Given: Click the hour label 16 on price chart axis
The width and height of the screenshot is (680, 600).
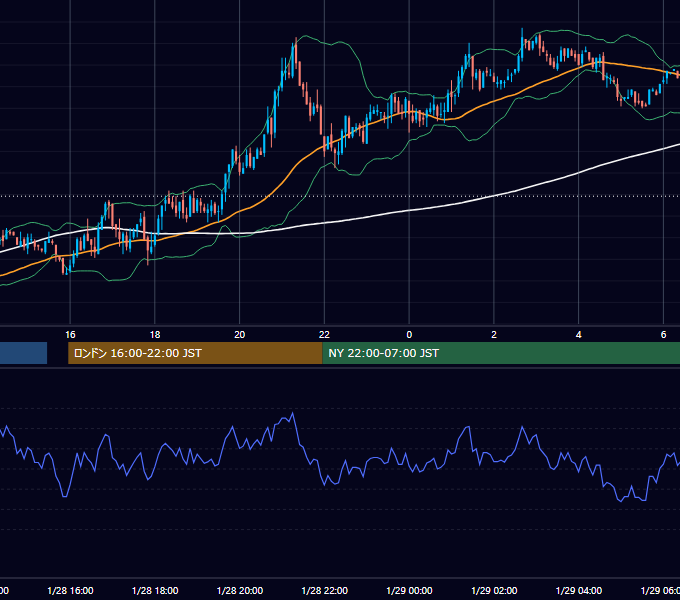Looking at the screenshot, I should [70, 334].
